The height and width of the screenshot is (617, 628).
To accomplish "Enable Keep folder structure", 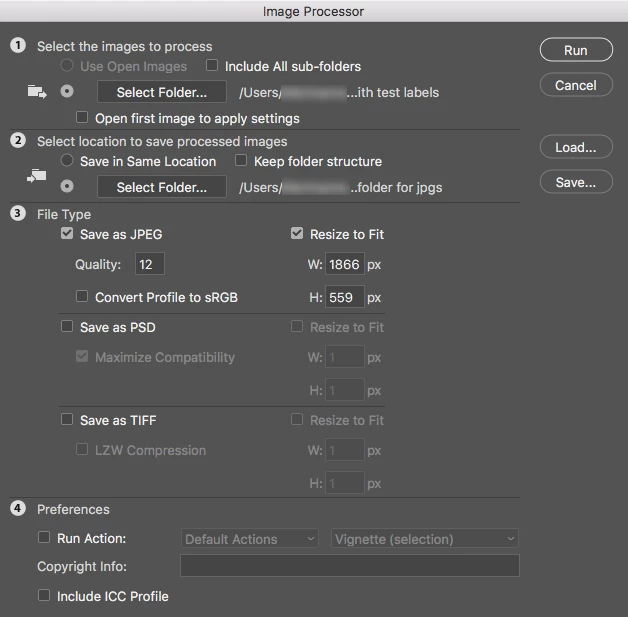I will pyautogui.click(x=241, y=161).
